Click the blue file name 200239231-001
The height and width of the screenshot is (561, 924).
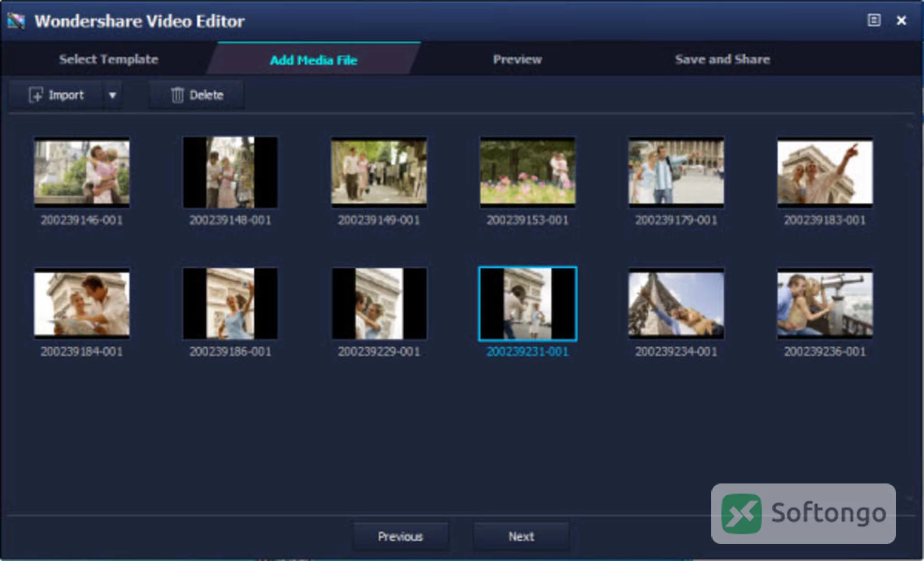coord(527,352)
